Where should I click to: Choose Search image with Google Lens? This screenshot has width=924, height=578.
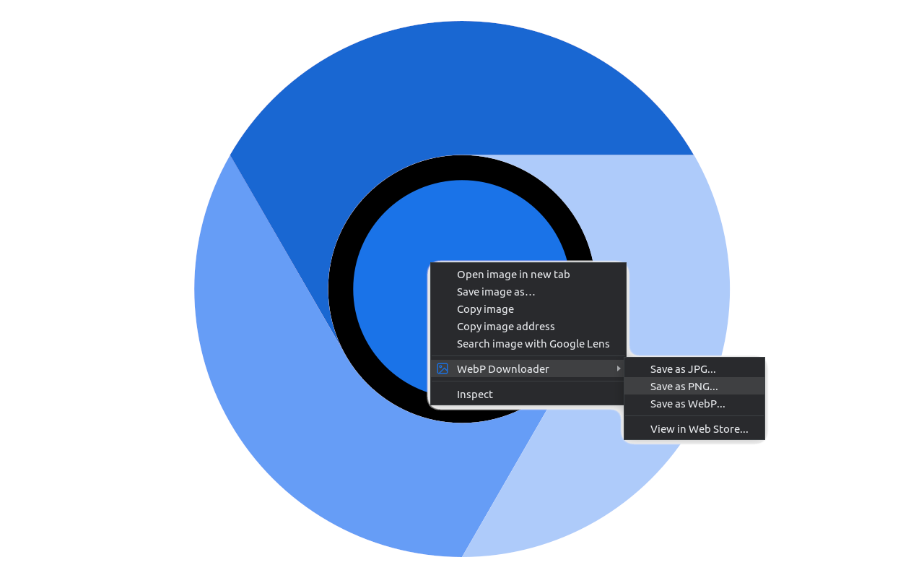[x=528, y=344]
